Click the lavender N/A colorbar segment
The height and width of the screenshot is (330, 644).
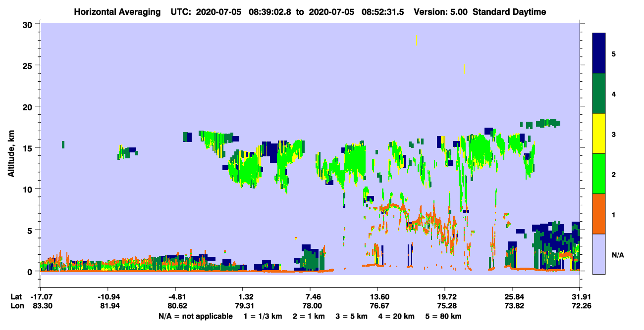[x=599, y=254]
